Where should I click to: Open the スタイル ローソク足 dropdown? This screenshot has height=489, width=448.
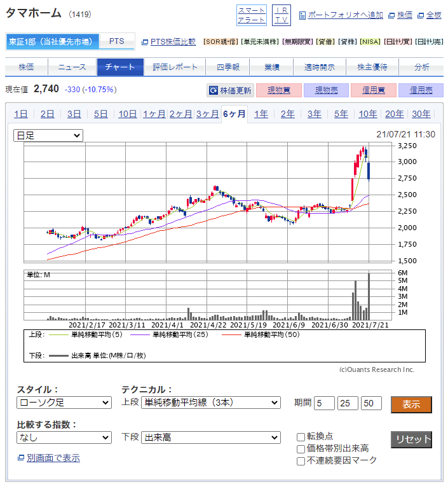pos(64,403)
